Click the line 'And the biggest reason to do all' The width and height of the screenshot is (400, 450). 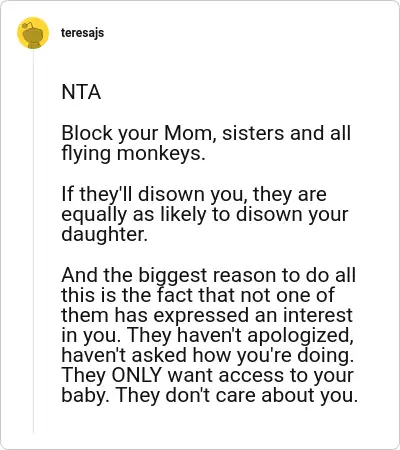click(209, 275)
